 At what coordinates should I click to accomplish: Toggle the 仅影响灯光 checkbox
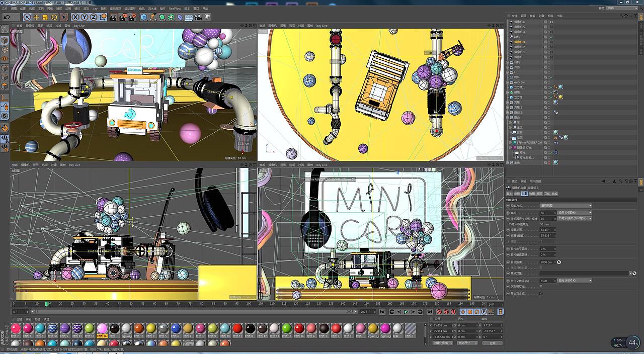pyautogui.click(x=541, y=286)
